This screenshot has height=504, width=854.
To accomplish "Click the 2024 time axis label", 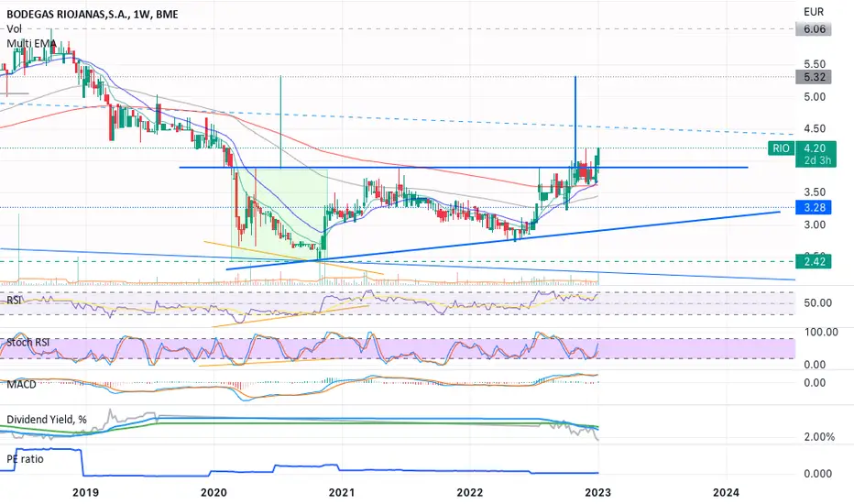I will tap(726, 493).
